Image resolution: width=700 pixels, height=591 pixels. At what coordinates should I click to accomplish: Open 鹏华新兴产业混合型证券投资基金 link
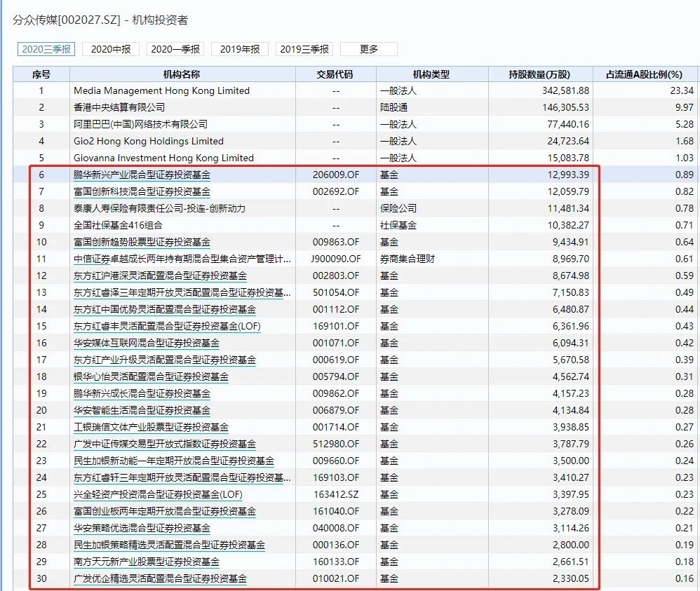142,175
